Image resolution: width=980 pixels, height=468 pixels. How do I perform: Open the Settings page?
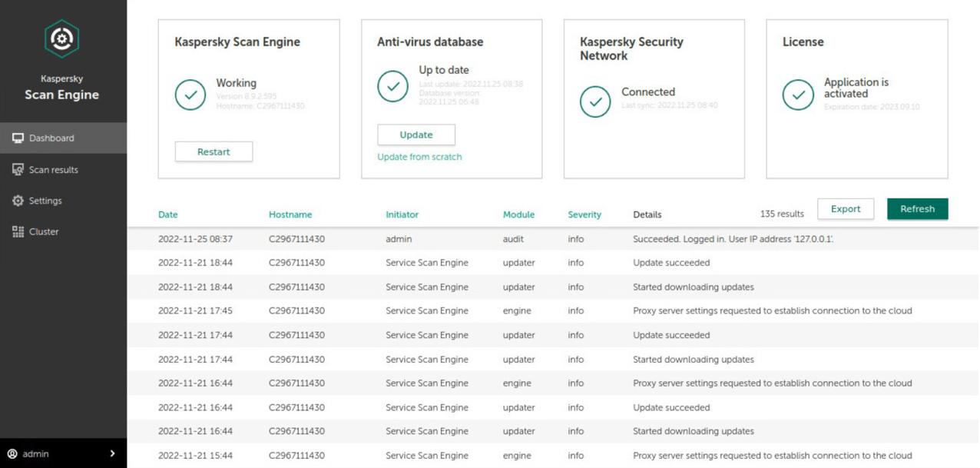(x=63, y=201)
